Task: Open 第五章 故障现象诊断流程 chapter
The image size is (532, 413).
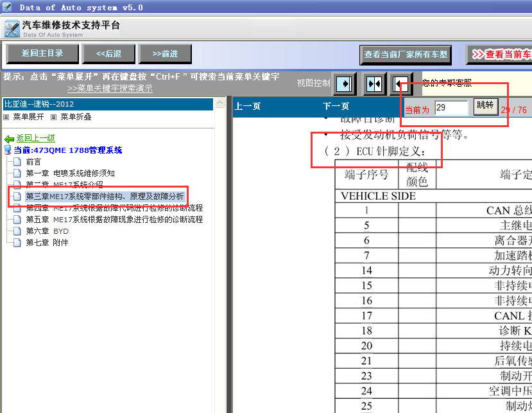Action: pyautogui.click(x=114, y=220)
